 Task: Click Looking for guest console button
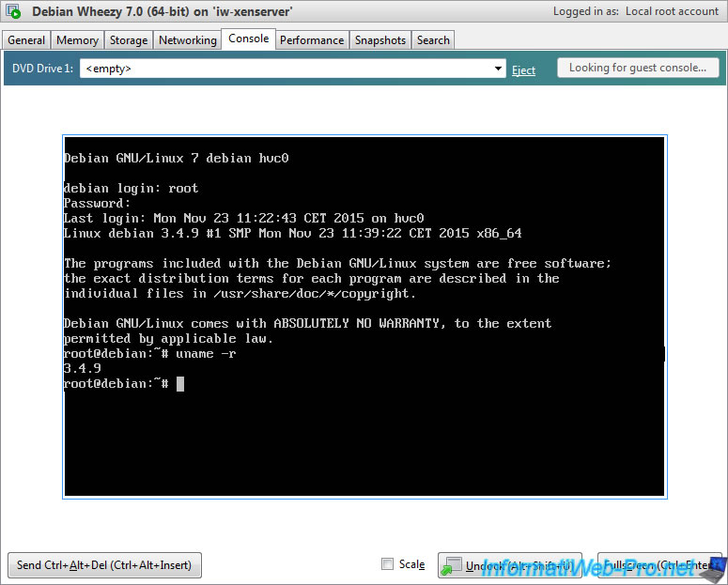point(638,68)
